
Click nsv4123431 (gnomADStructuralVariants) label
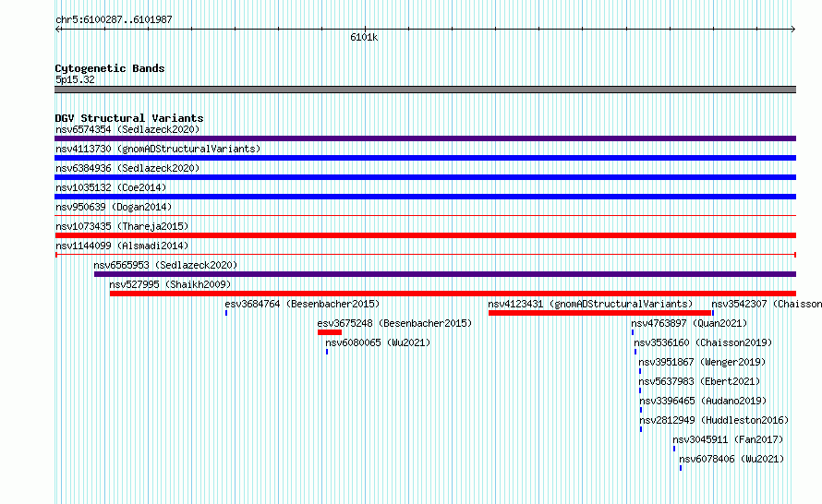tap(590, 304)
